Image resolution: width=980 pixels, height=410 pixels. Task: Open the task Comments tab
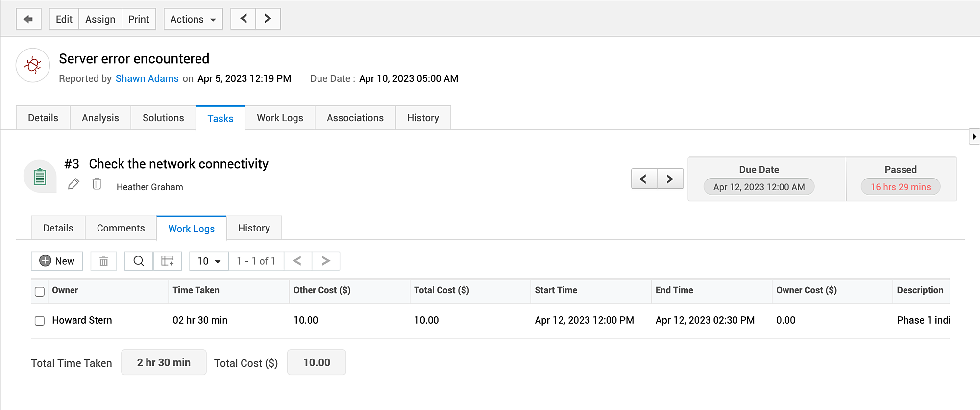(x=121, y=228)
